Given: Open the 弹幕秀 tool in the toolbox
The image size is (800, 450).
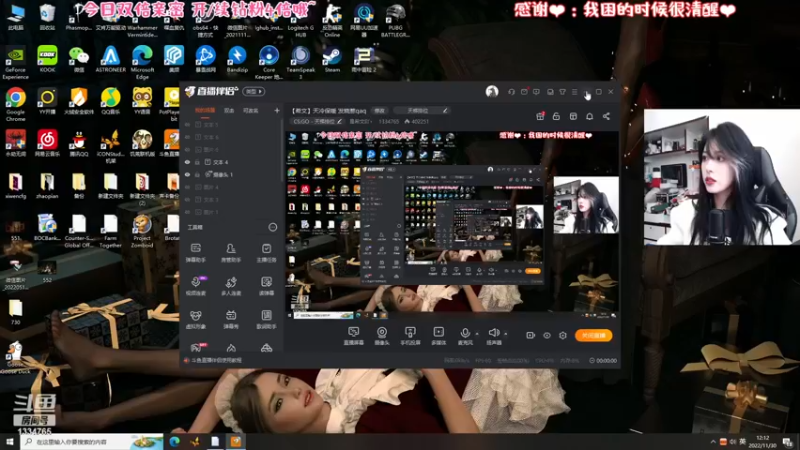Looking at the screenshot, I should [x=231, y=319].
